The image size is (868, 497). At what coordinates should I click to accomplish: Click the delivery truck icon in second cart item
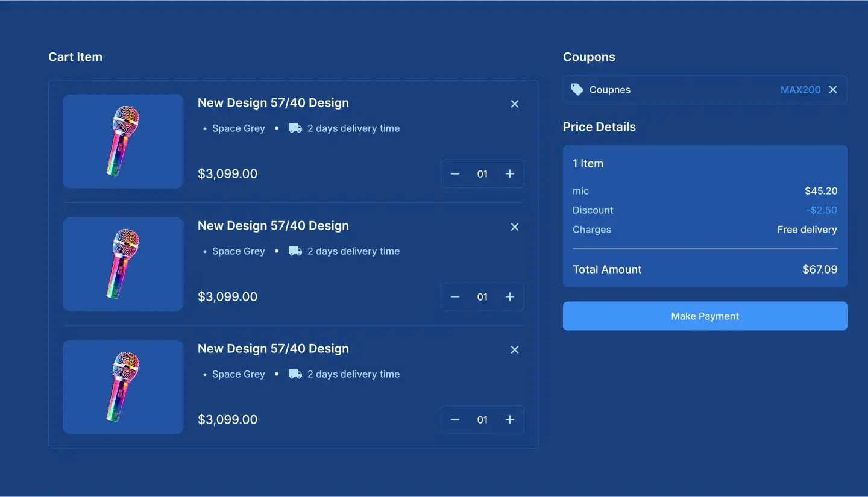[295, 251]
